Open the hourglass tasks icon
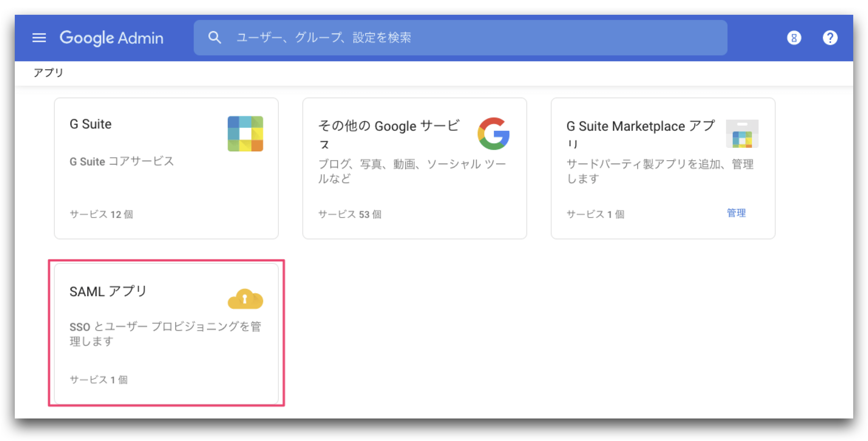Screen dimensions: 868x441 794,38
